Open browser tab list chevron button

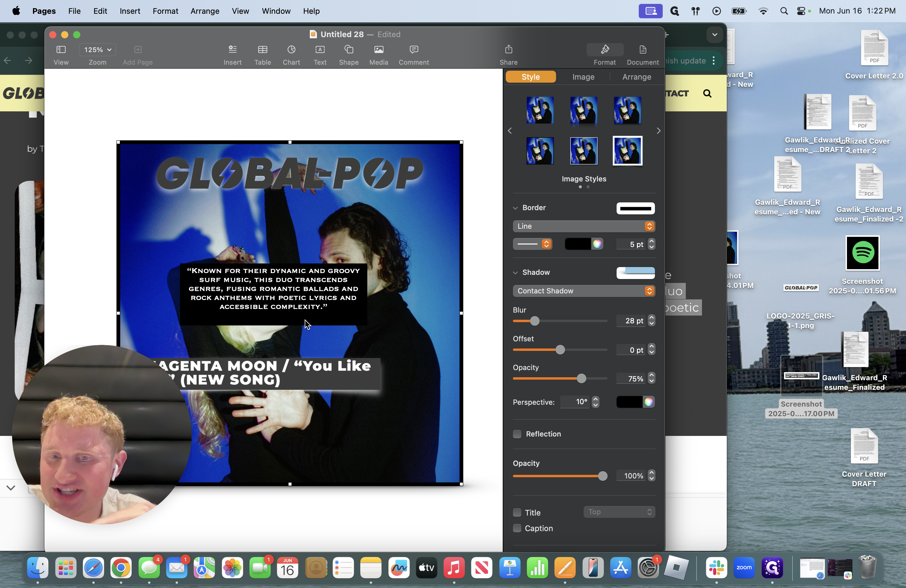[715, 35]
